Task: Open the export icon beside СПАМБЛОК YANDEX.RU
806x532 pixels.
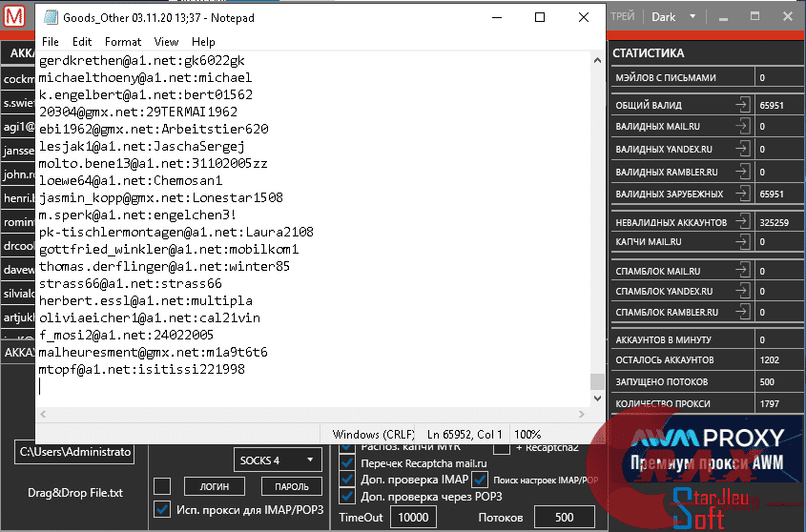Action: pyautogui.click(x=742, y=291)
